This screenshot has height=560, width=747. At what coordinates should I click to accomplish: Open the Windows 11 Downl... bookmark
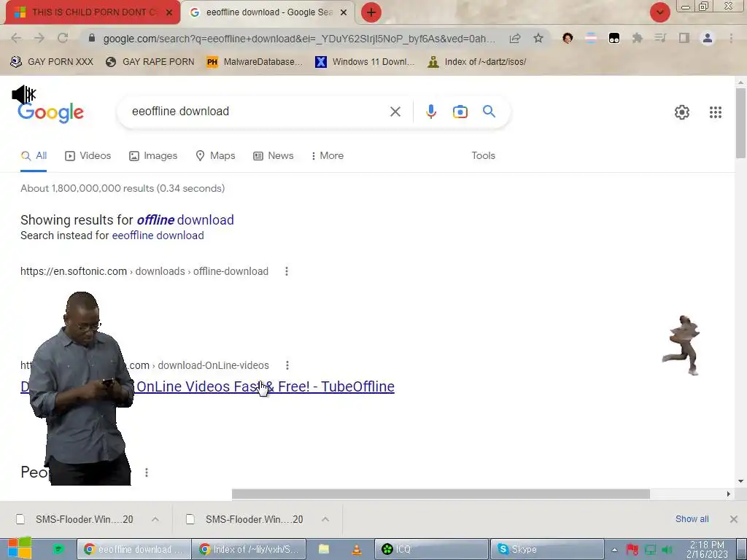click(365, 62)
